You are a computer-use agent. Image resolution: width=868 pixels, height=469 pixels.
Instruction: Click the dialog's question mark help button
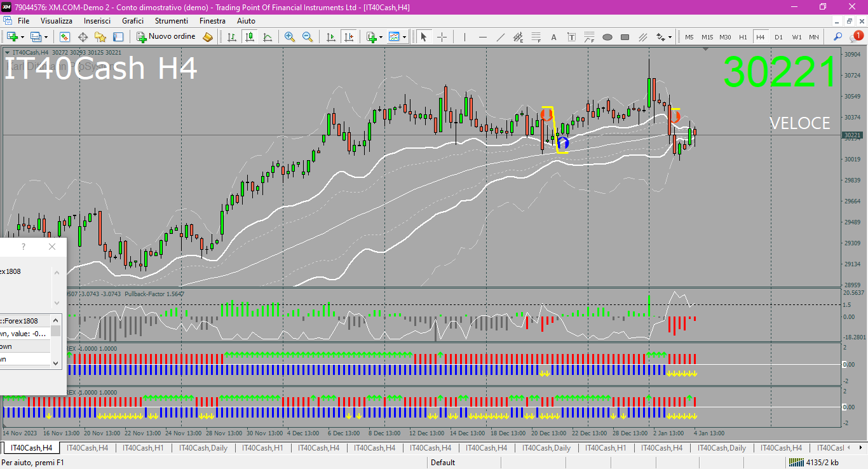point(24,247)
